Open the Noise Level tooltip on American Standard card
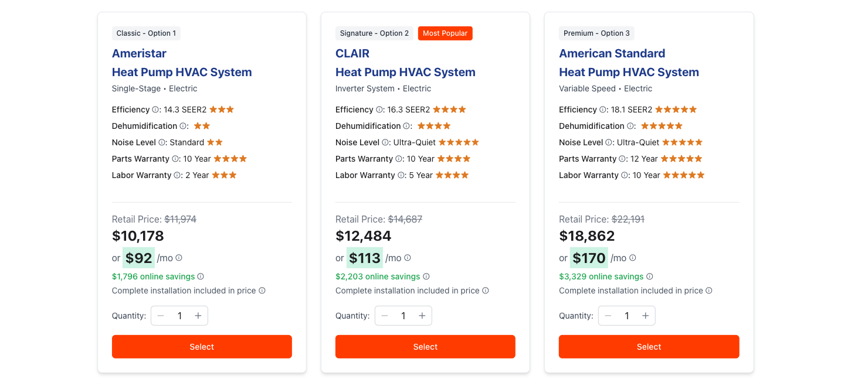868x386 pixels. pyautogui.click(x=609, y=142)
